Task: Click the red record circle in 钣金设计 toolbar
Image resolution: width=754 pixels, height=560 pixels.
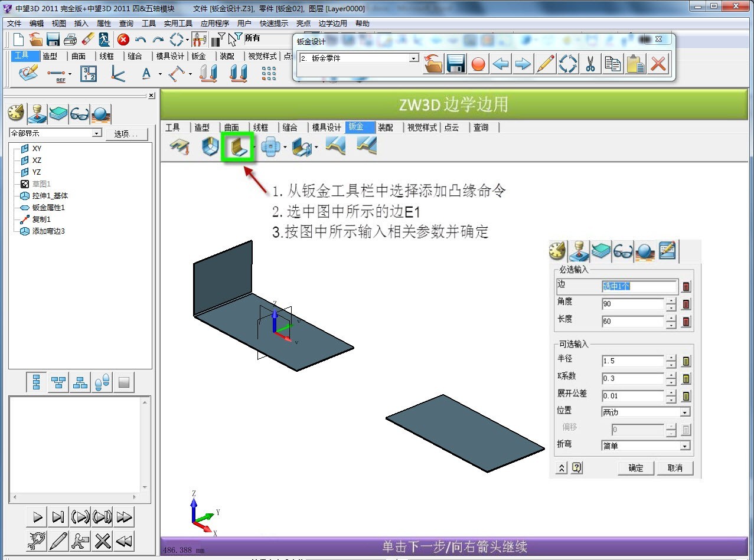Action: 478,64
